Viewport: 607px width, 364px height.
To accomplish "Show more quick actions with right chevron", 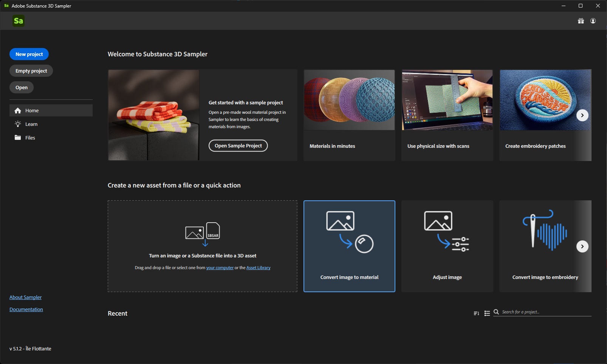I will pos(582,246).
